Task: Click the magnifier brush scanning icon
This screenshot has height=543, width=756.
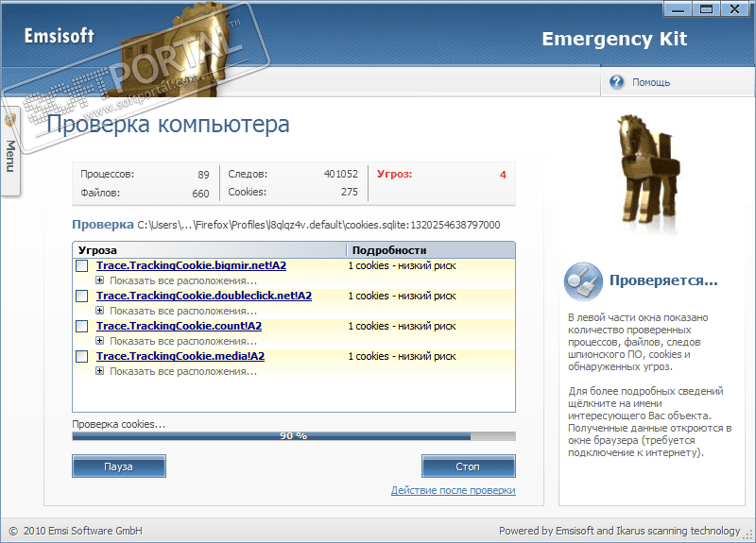Action: (583, 281)
